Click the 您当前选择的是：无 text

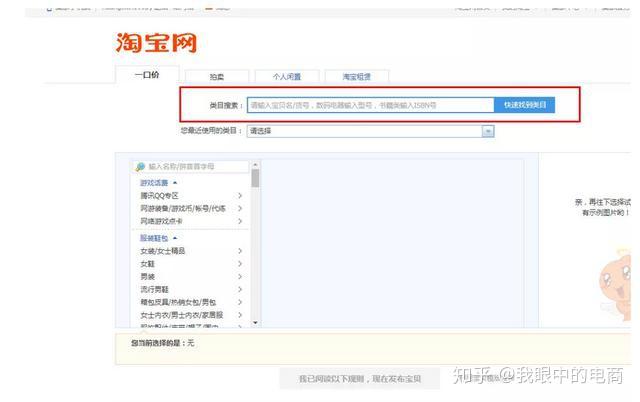(x=162, y=343)
